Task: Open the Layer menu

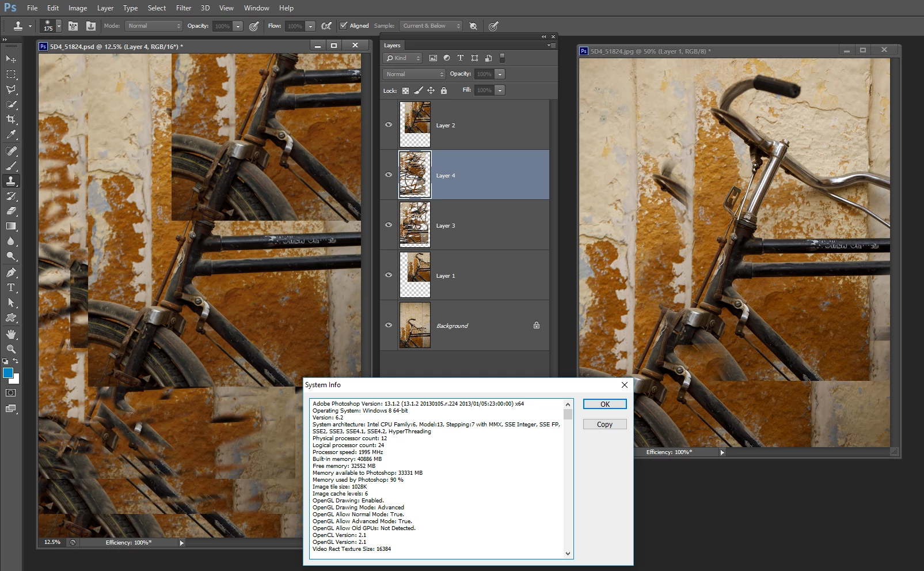Action: click(x=105, y=8)
